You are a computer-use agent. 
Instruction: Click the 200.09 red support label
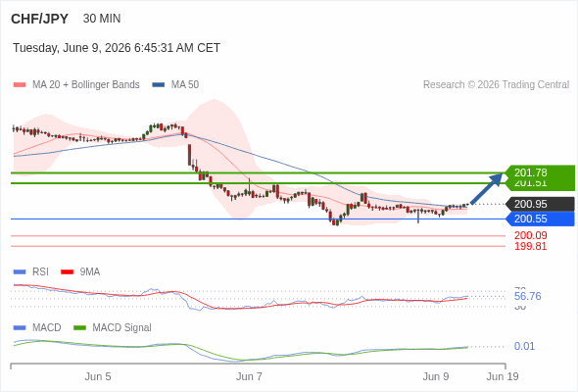tap(530, 235)
